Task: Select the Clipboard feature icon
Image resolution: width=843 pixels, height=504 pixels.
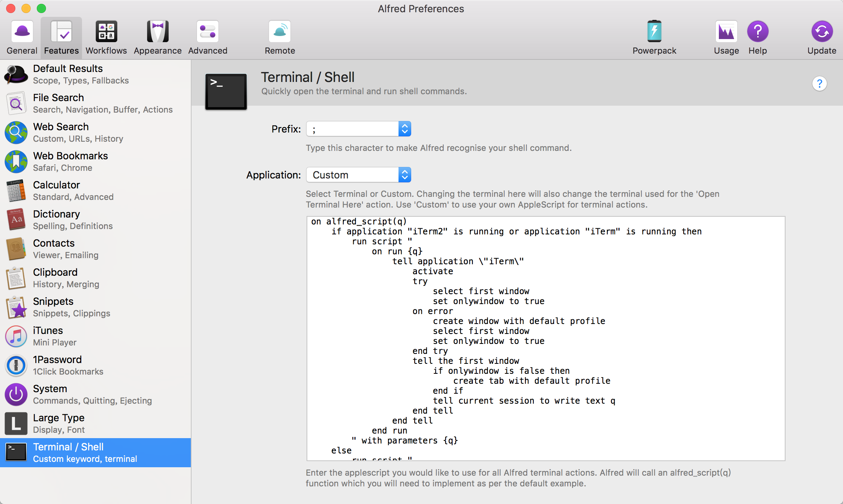Action: point(16,278)
